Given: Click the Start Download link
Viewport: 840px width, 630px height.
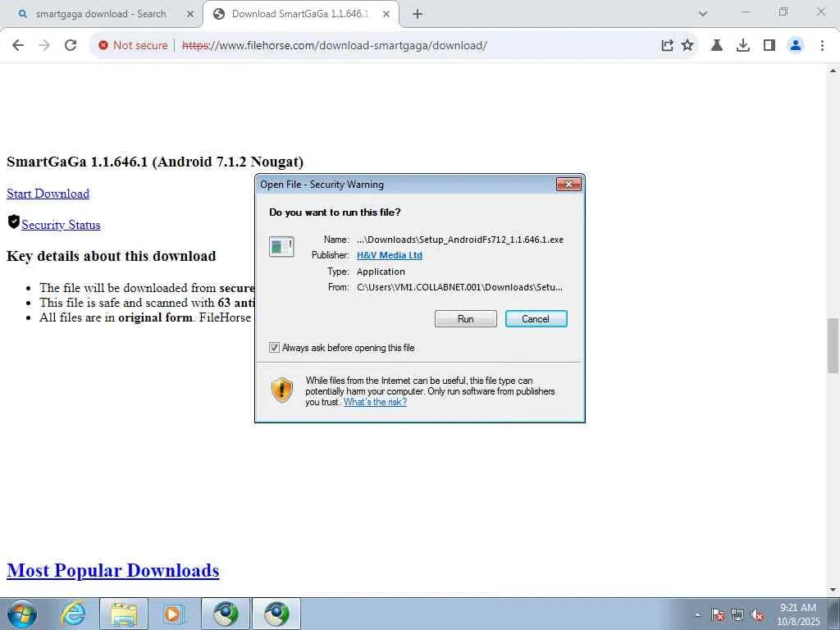Looking at the screenshot, I should (48, 194).
